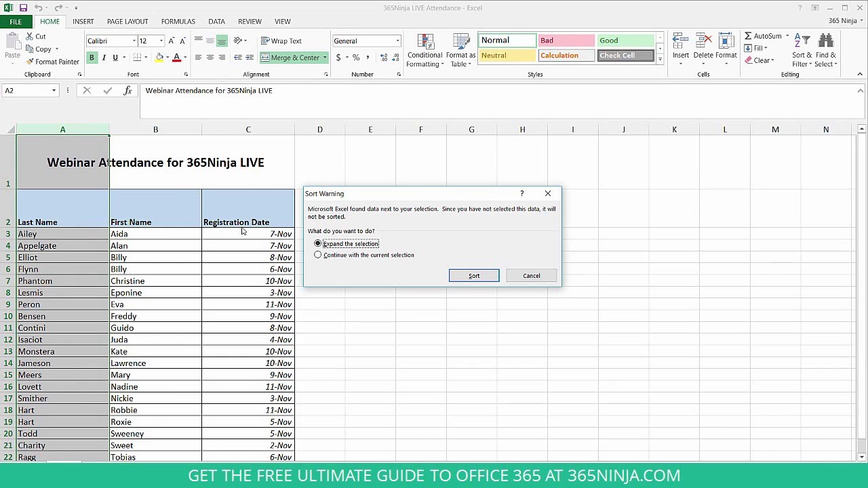Click the Sort button in dialog
Image resolution: width=868 pixels, height=488 pixels.
[x=474, y=276]
